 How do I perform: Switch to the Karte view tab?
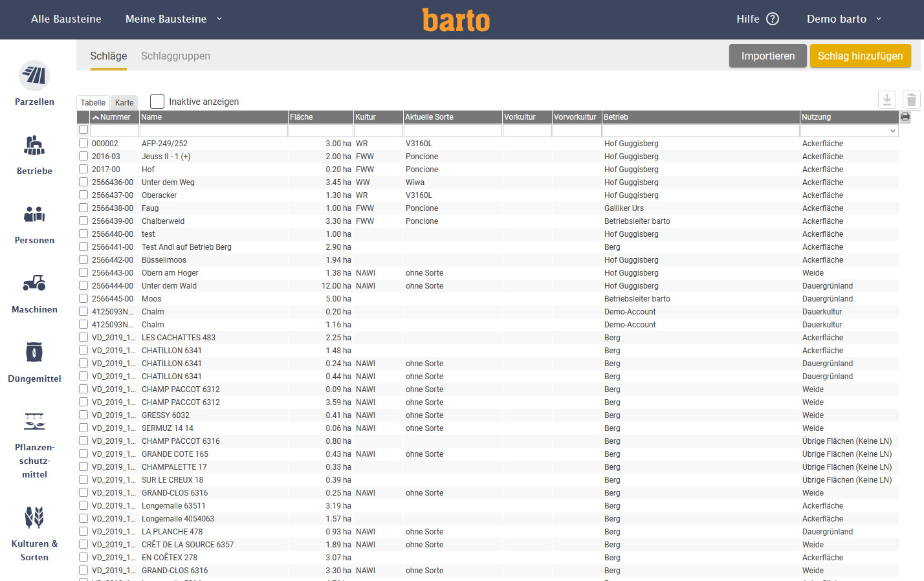pyautogui.click(x=124, y=103)
